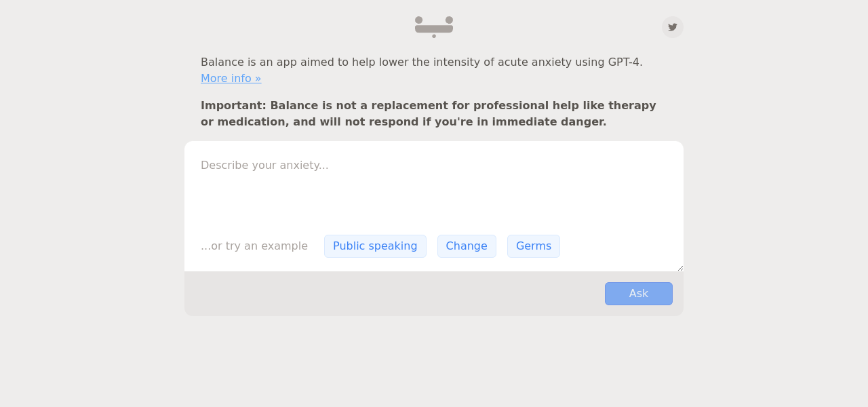Click the bold Important disclaimer paragraph
The height and width of the screenshot is (407, 868).
point(429,114)
